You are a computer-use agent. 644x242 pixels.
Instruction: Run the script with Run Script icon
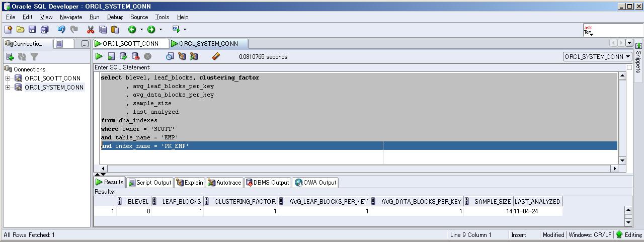coord(111,56)
